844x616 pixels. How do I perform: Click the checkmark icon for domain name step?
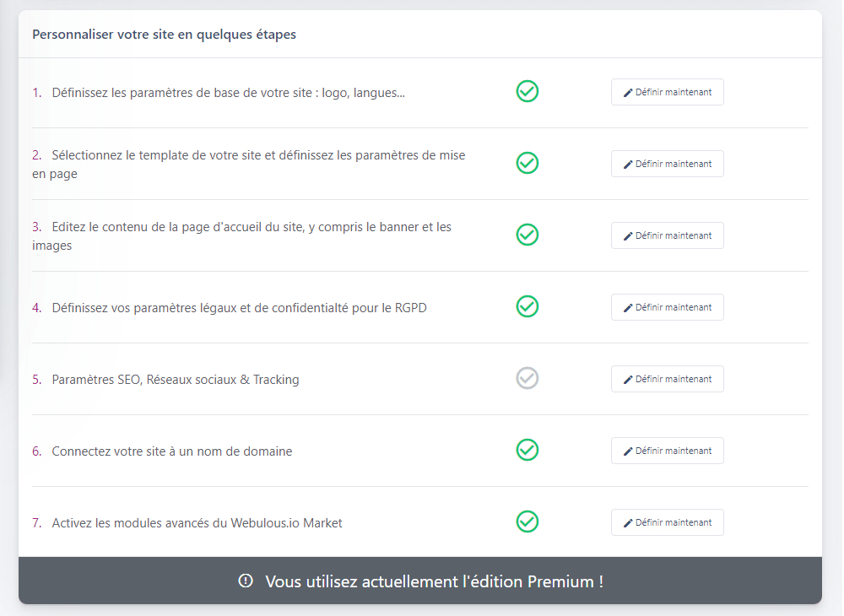point(527,450)
